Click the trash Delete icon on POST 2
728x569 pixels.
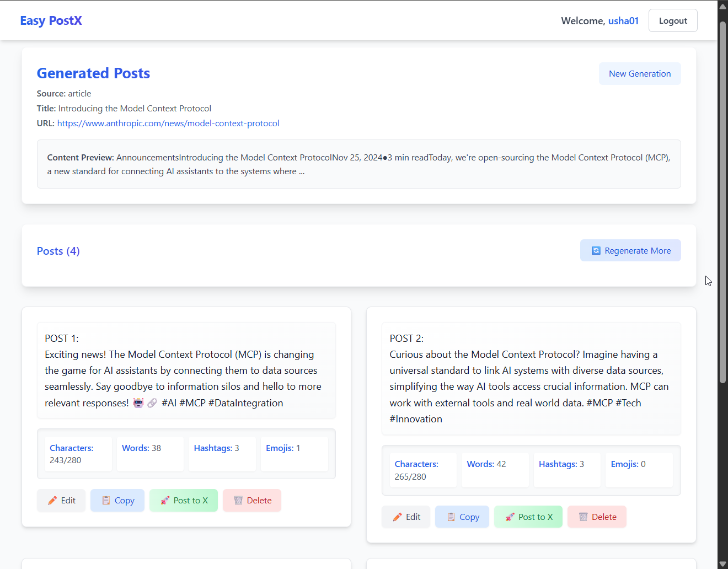pyautogui.click(x=584, y=517)
